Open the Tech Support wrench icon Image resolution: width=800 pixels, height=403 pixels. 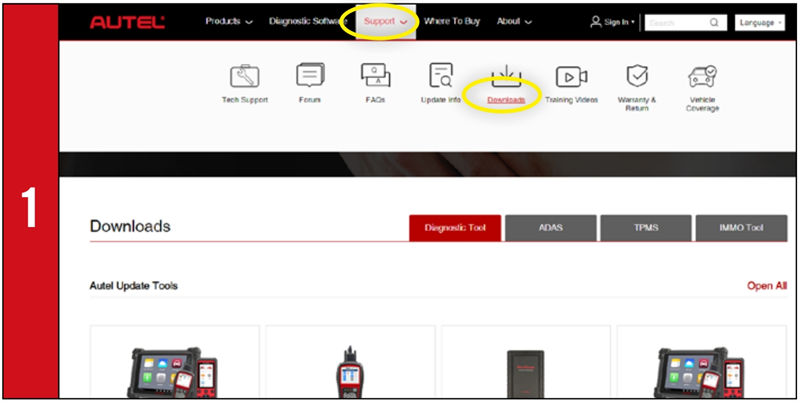click(x=244, y=77)
